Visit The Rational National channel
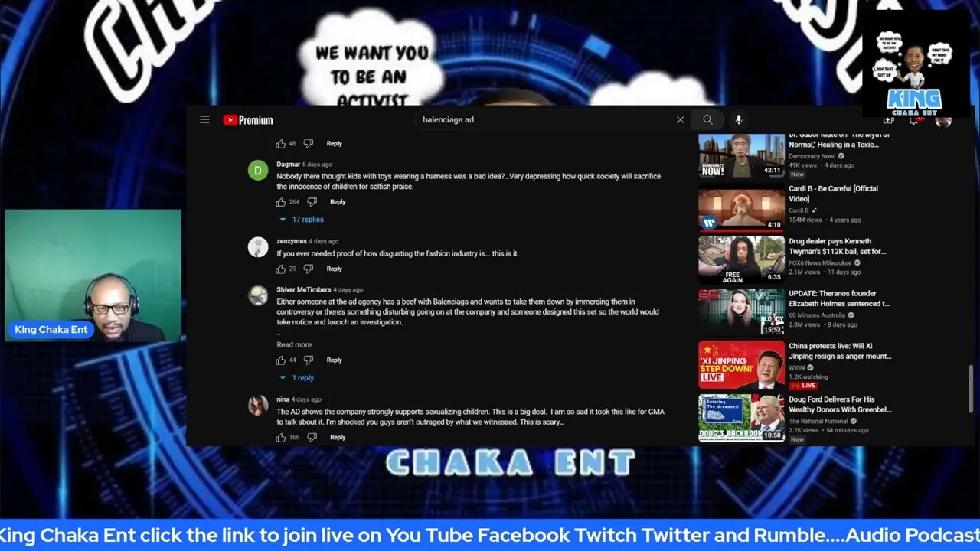This screenshot has height=551, width=980. coord(818,420)
